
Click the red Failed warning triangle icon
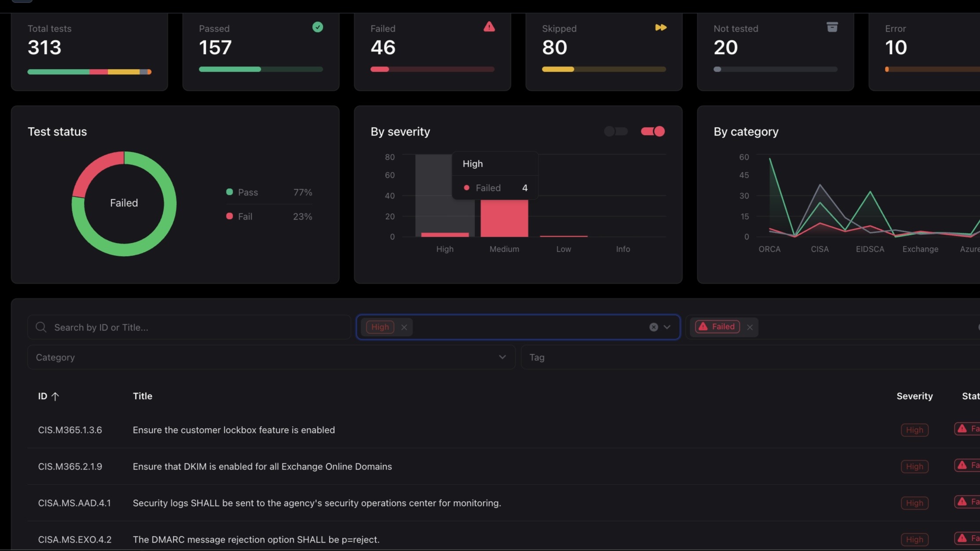point(489,27)
